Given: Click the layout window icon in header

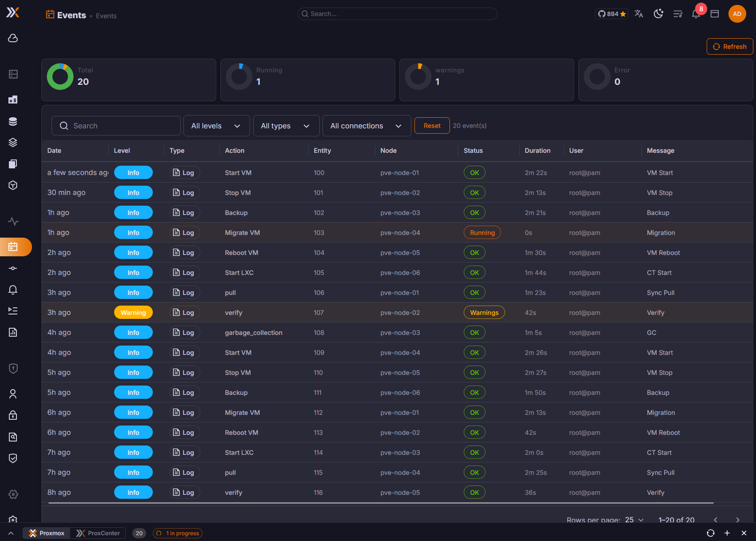Looking at the screenshot, I should [x=715, y=14].
